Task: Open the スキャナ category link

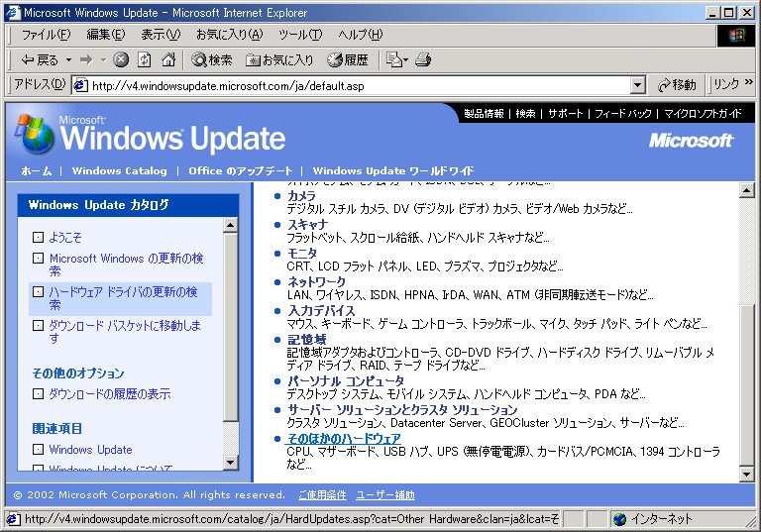Action: pos(308,225)
